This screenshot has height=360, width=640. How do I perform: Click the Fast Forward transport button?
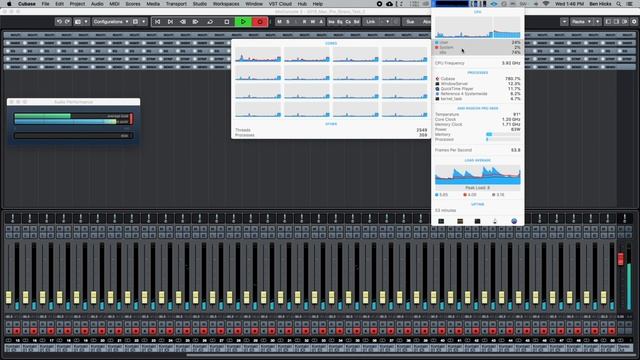[196, 22]
